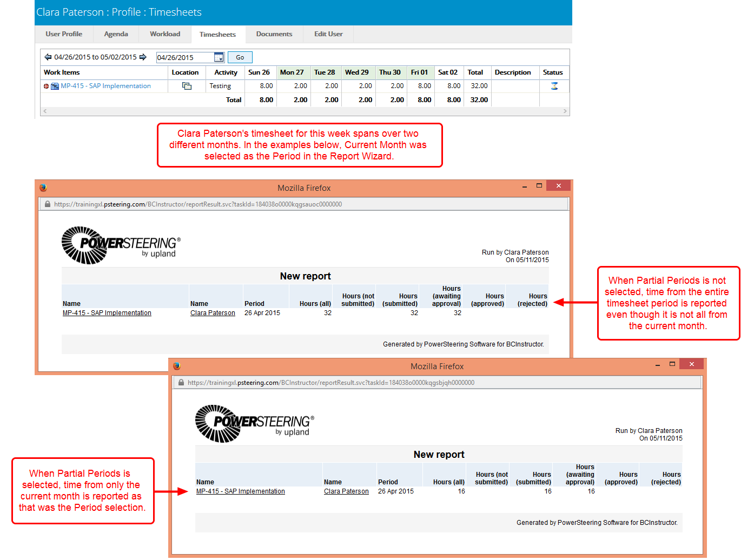
Task: Close the lower Firefox window
Action: (691, 364)
